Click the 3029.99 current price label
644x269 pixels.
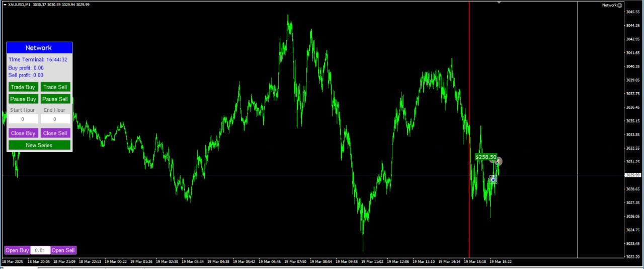click(x=632, y=175)
